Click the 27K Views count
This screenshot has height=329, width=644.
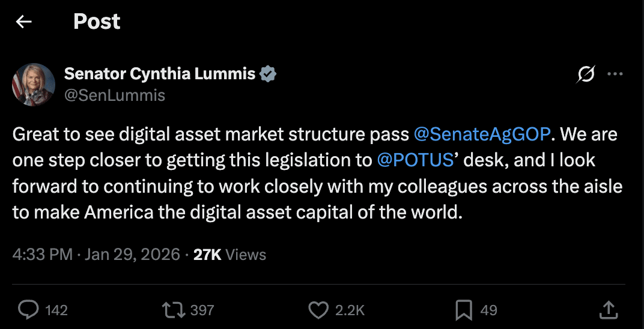229,255
